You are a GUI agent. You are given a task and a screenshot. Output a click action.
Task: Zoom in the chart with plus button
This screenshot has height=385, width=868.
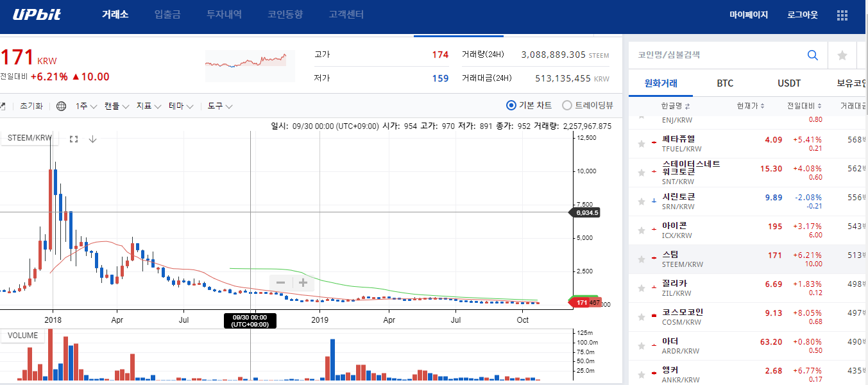click(x=303, y=282)
